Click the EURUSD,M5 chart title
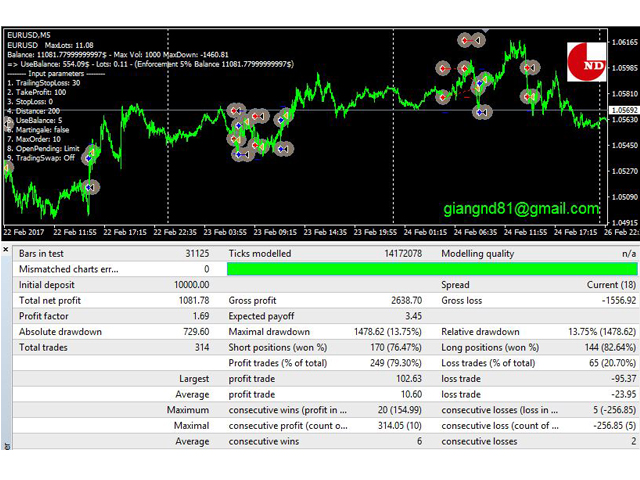Image resolution: width=640 pixels, height=480 pixels. point(29,35)
